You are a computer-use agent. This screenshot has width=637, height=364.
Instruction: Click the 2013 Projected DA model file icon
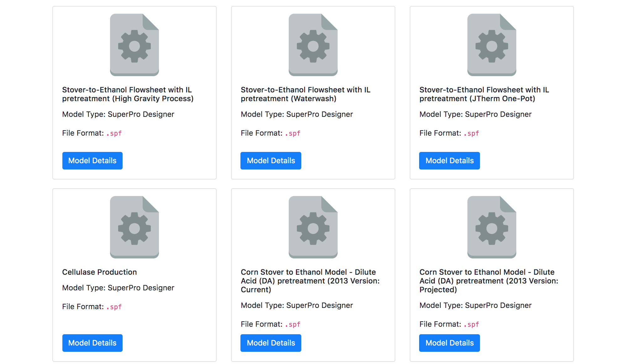[x=492, y=227]
